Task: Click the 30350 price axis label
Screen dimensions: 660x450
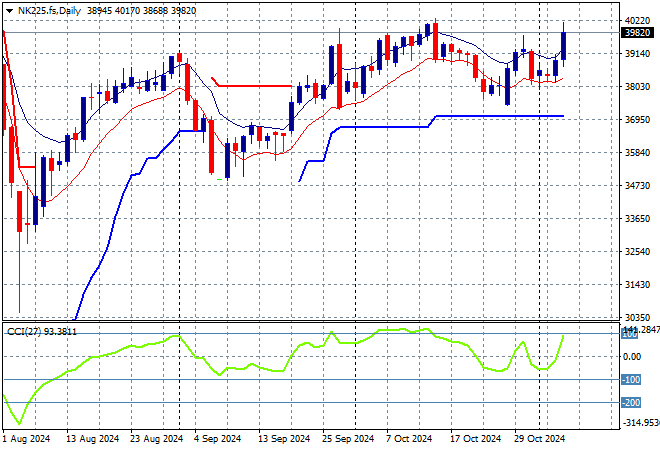Action: coord(637,317)
